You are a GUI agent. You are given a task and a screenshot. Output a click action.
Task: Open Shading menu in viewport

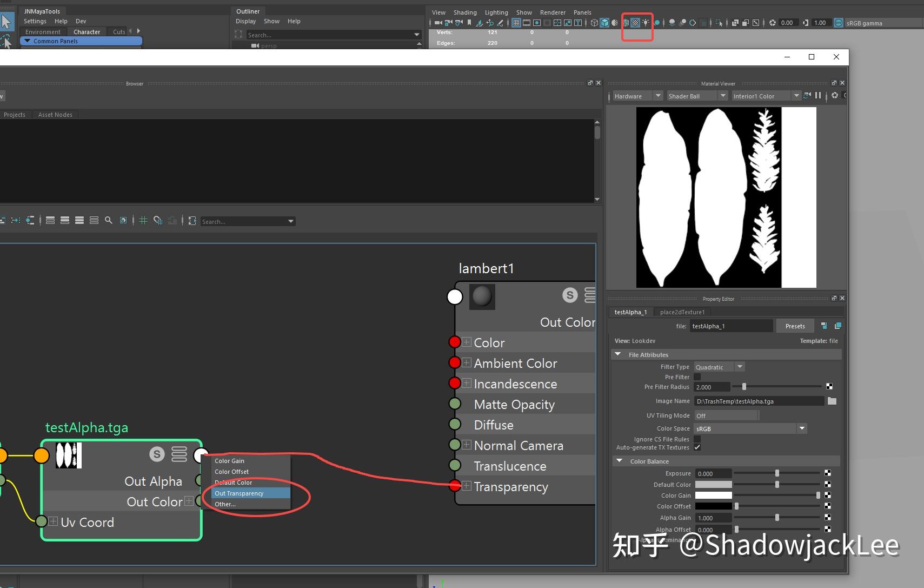point(465,12)
